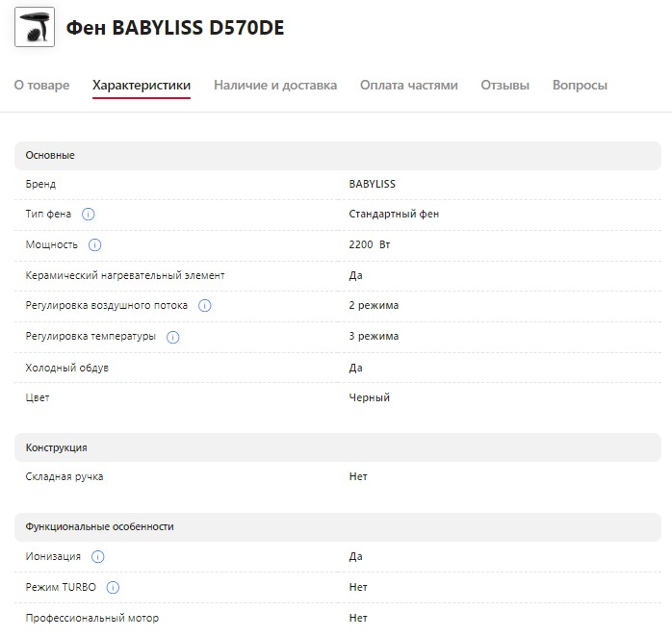Screen dimensions: 672x637
Task: Click the Фен BABYLISS D570DE title
Action: click(175, 28)
